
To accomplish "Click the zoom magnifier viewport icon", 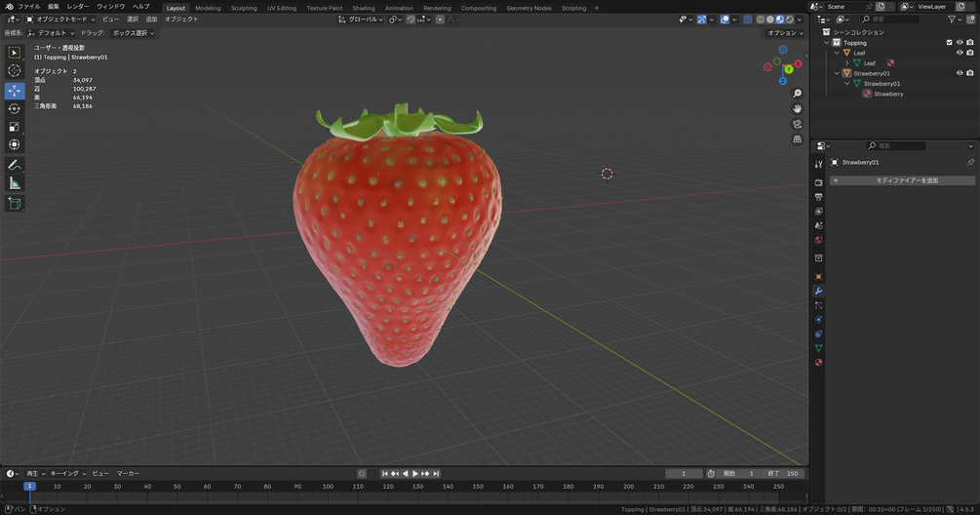I will coord(797,94).
